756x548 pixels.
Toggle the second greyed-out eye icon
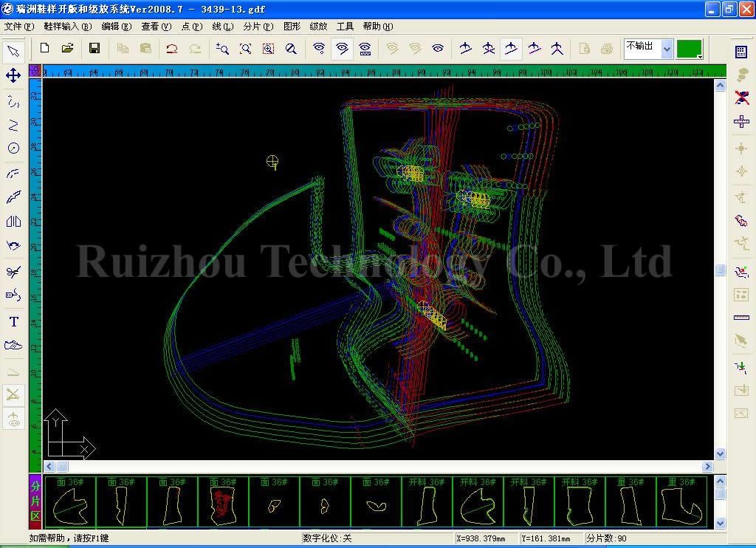[x=415, y=48]
